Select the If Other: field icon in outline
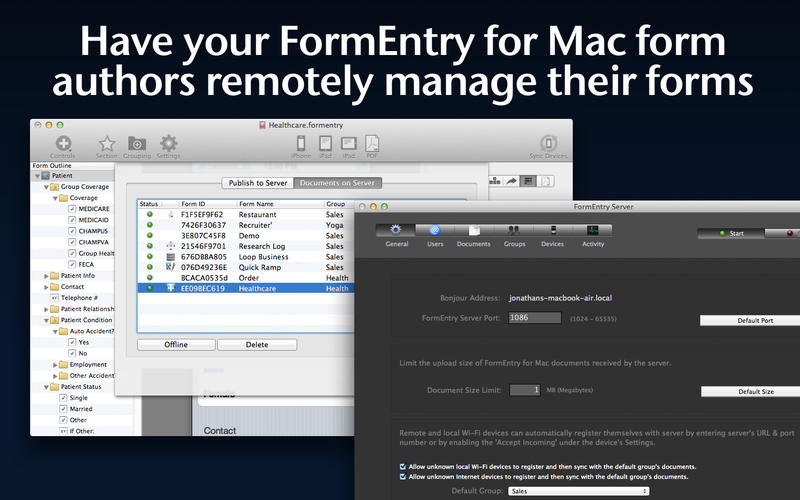 tap(63, 431)
